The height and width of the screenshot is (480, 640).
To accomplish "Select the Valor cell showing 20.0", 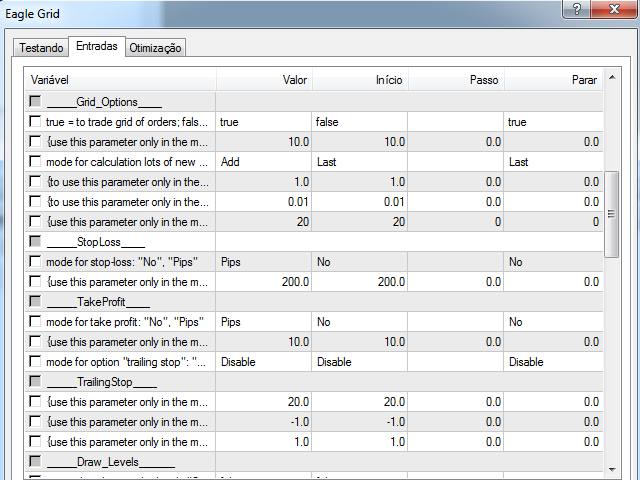I will coord(263,402).
